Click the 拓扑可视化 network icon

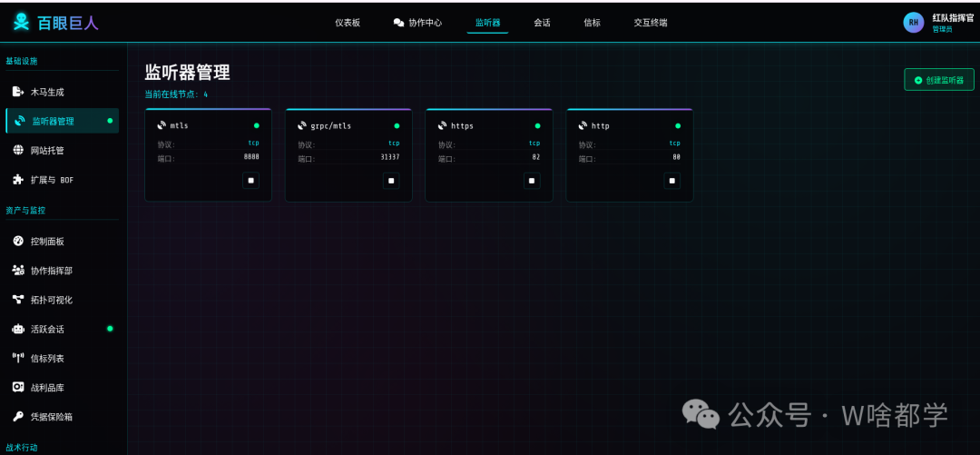click(x=18, y=299)
